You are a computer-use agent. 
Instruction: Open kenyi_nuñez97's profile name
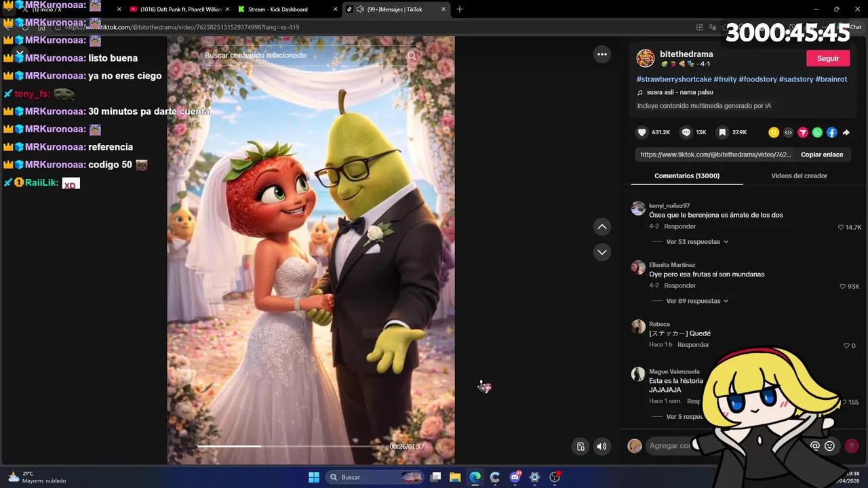click(x=669, y=206)
